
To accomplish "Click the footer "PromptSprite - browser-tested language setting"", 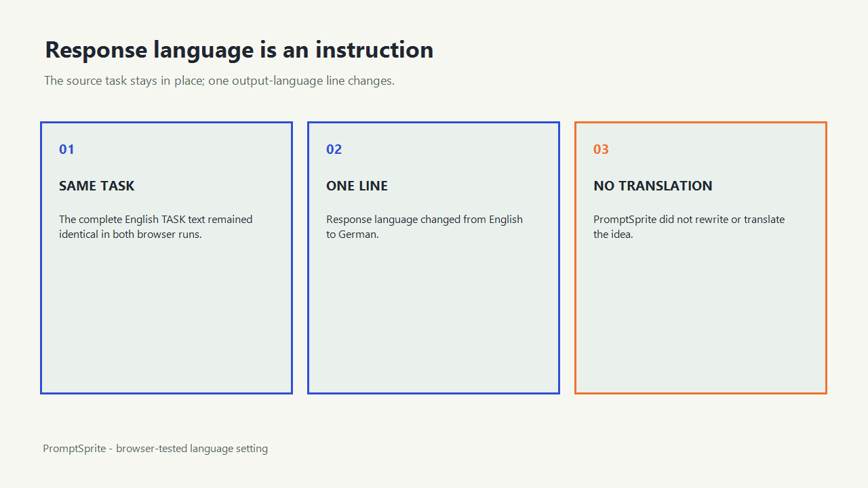I will pos(155,449).
